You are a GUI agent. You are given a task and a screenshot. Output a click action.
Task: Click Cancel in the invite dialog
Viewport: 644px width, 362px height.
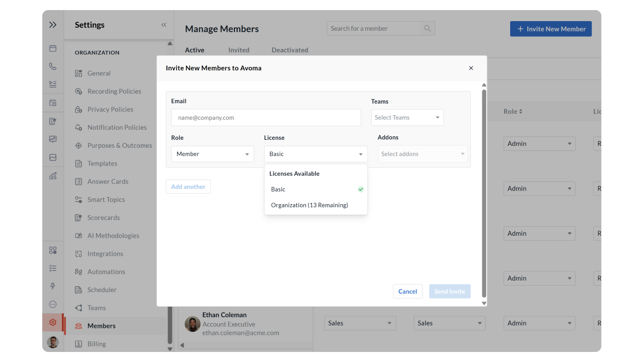[x=408, y=291]
